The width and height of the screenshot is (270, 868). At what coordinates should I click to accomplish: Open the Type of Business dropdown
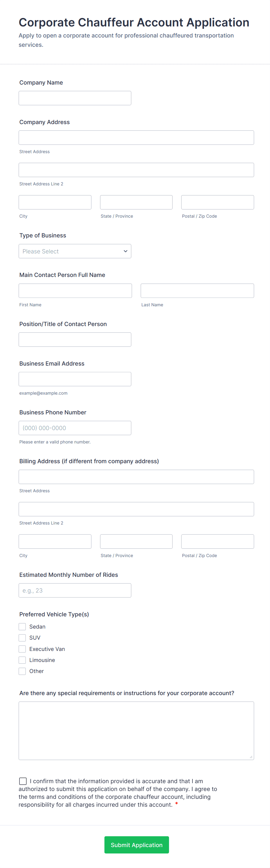pyautogui.click(x=75, y=251)
